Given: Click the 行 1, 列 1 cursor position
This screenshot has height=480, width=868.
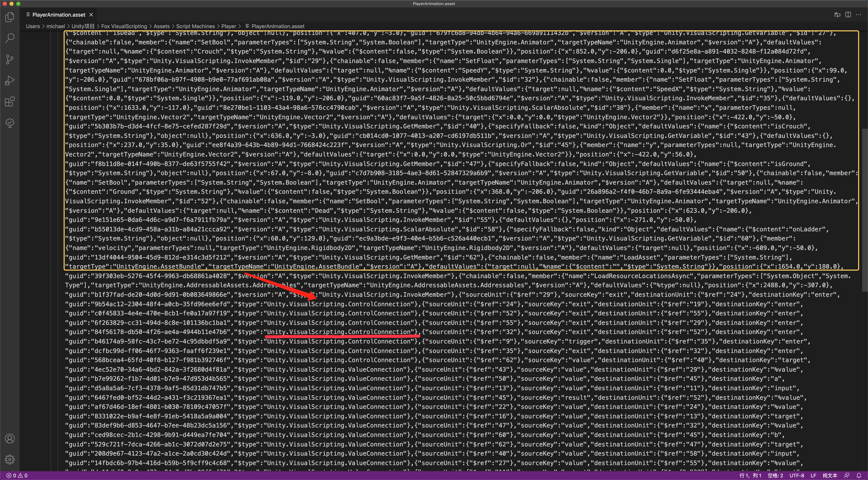Looking at the screenshot, I should [x=750, y=476].
